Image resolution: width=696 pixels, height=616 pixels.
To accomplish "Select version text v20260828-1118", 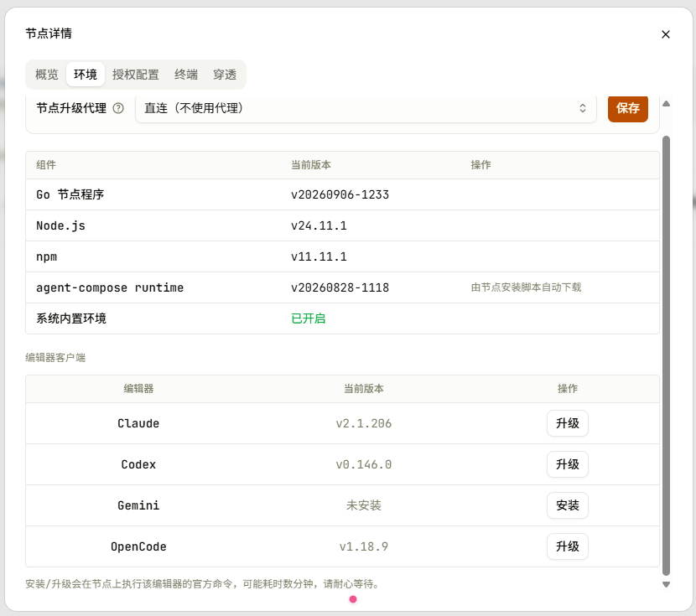I will 340,287.
